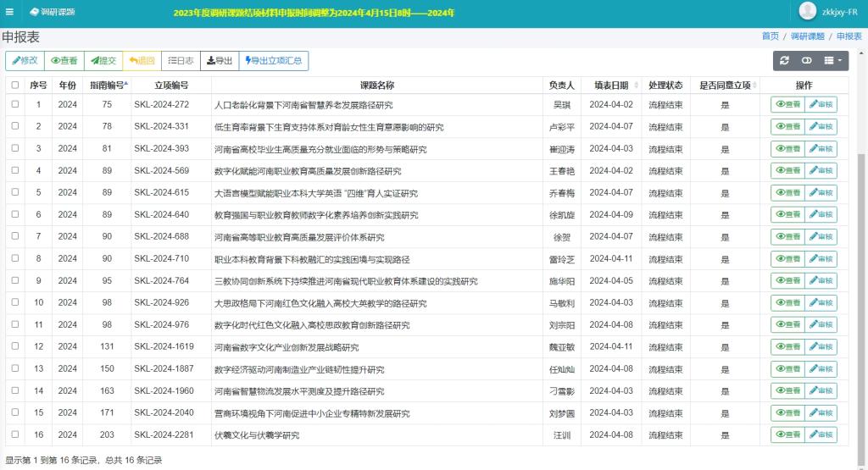Click the 提交 submit button in toolbar
Viewport: 868px width, 470px height.
point(103,61)
